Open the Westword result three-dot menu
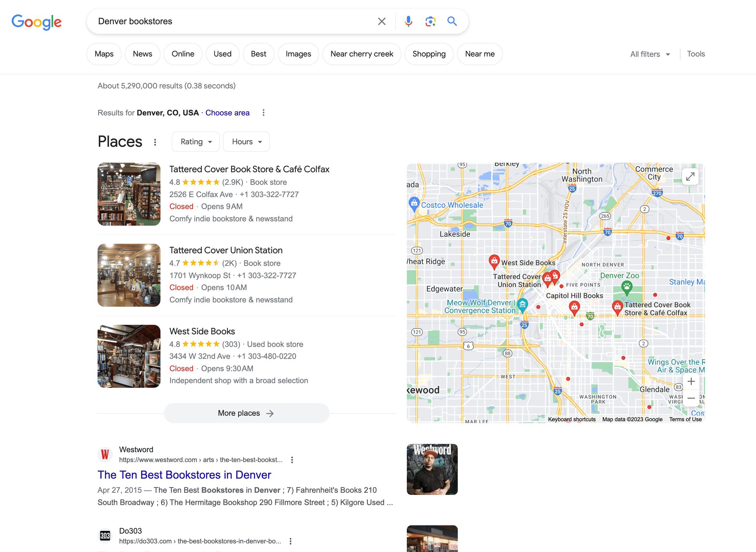The height and width of the screenshot is (552, 756). 292,460
